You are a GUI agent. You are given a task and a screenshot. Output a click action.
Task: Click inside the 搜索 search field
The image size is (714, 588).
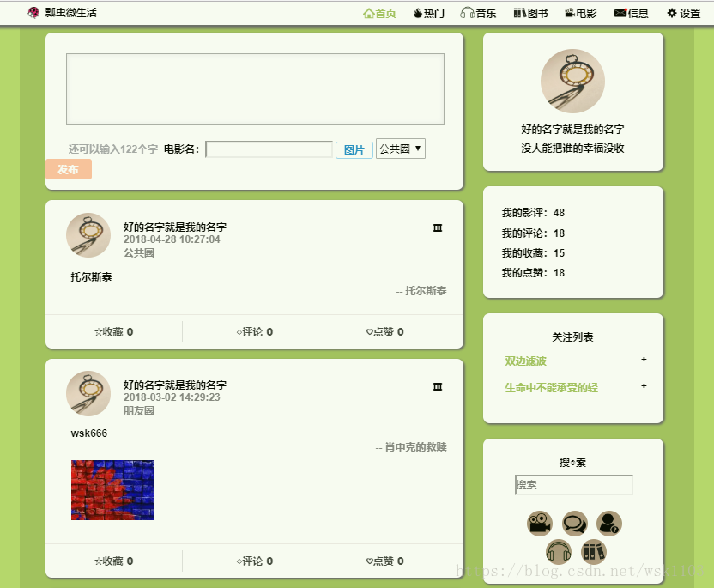573,484
